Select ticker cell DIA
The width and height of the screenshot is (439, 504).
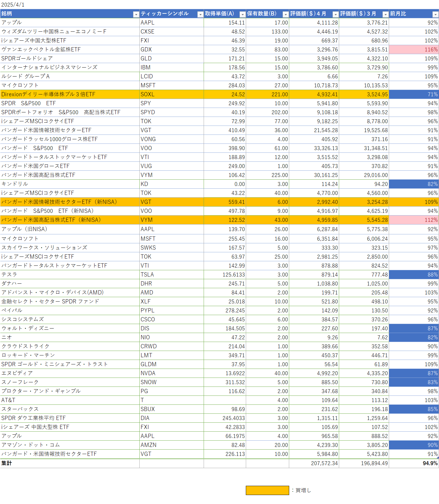(x=172, y=418)
